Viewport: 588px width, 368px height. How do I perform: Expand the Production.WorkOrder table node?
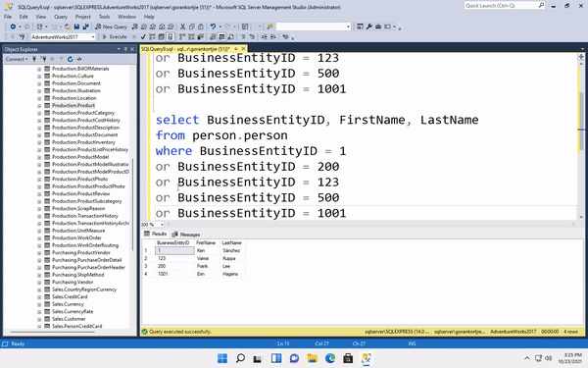[39, 238]
